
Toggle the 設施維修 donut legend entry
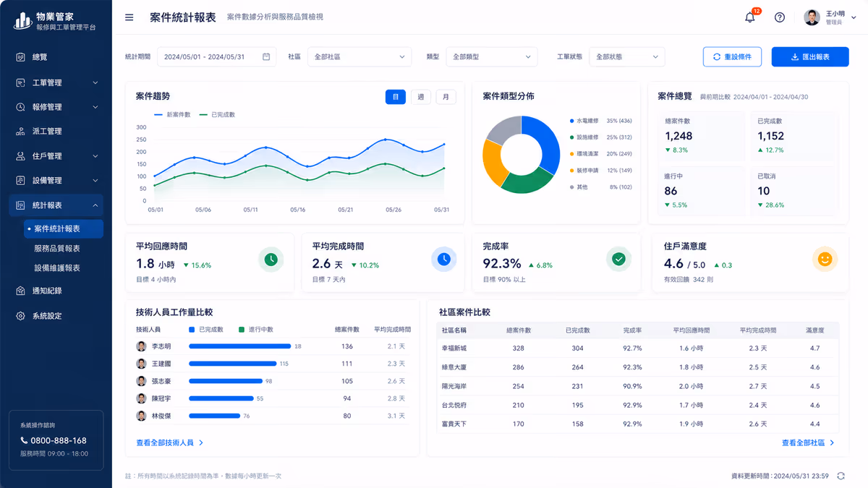coord(601,137)
